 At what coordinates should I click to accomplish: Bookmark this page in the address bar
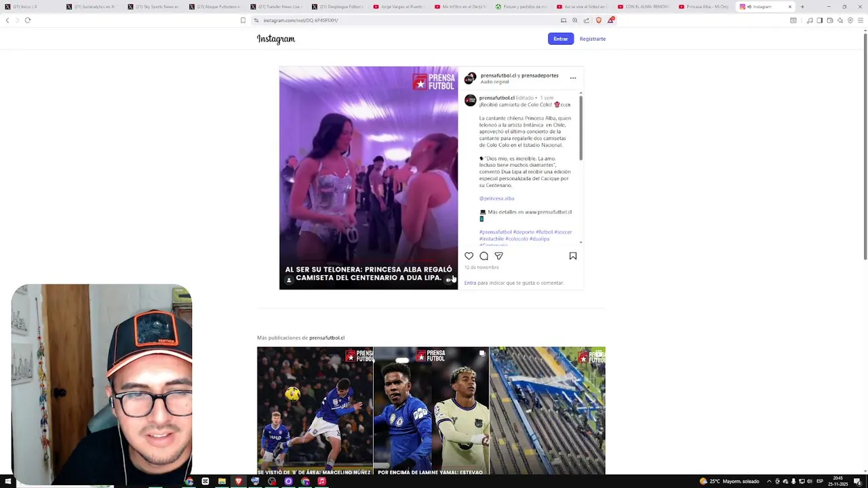coord(243,20)
